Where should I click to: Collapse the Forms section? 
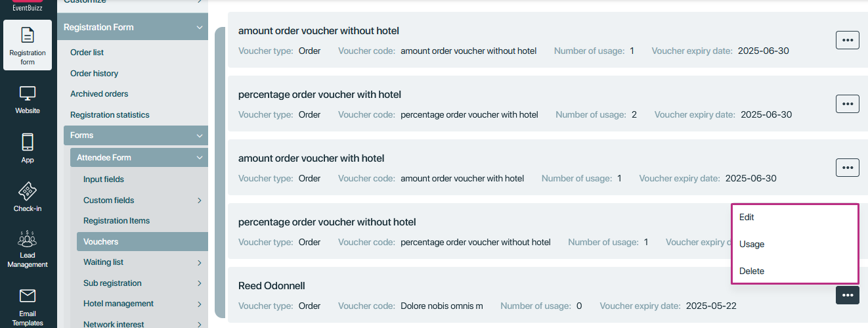coord(199,135)
